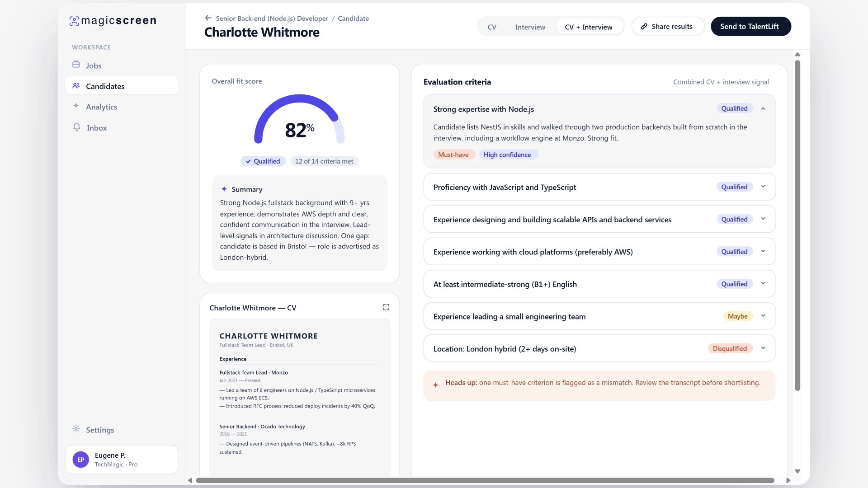Click the Qualified badge on English criterion
The width and height of the screenshot is (868, 488).
point(734,284)
